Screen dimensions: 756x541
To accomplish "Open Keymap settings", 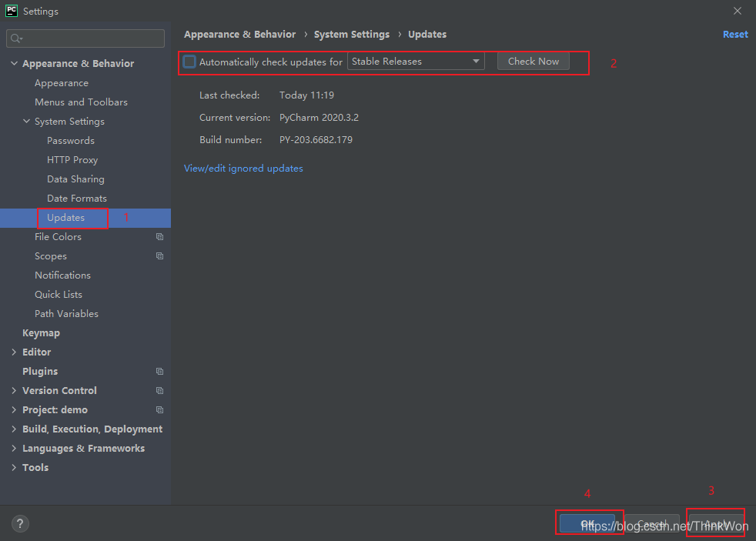I will pyautogui.click(x=41, y=333).
